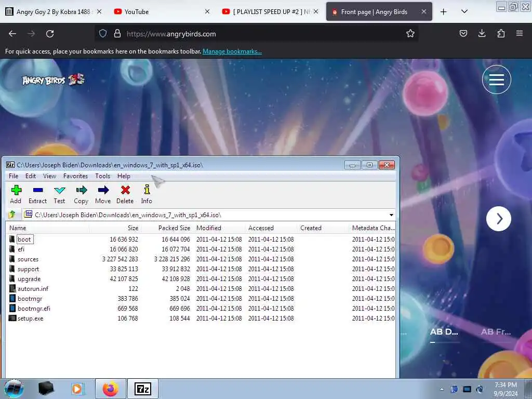Reload the Angry Birds page
Screen dimensions: 532x399
click(x=50, y=34)
